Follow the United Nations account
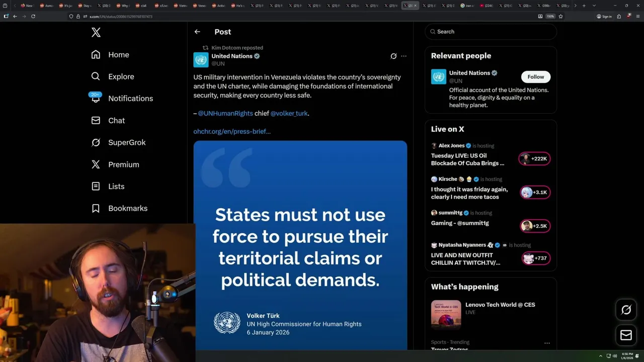644x362 pixels. (535, 77)
